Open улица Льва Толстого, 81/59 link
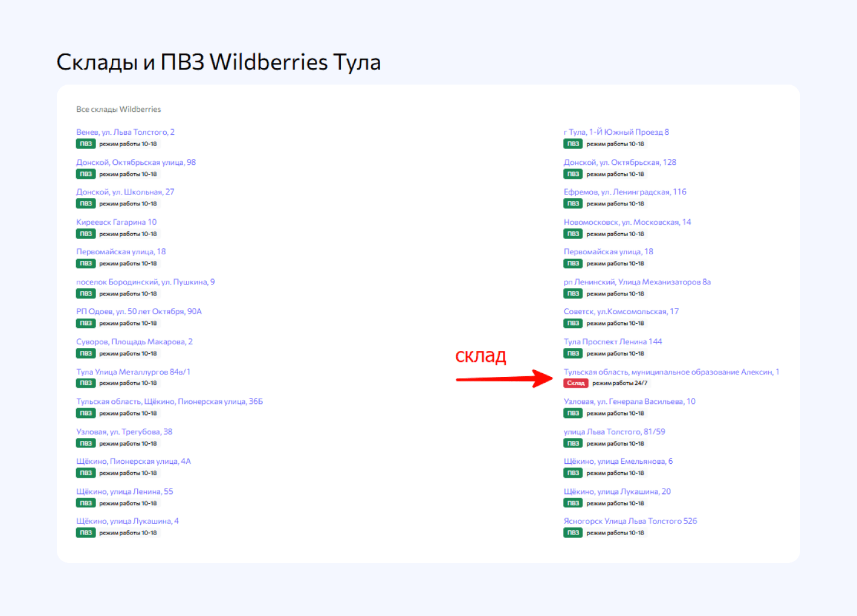The height and width of the screenshot is (616, 857). [614, 432]
